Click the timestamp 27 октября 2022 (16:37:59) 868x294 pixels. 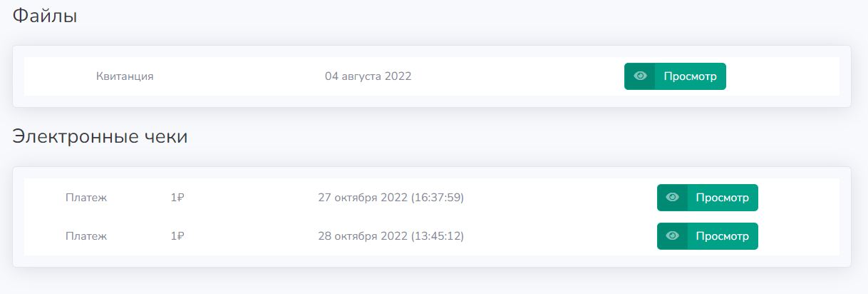391,198
